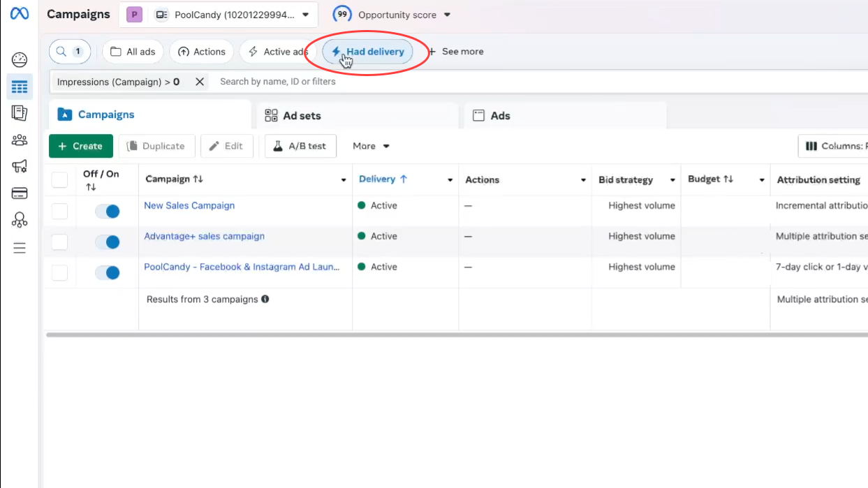The image size is (868, 488).
Task: Check the New Sales Campaign row checkbox
Action: 60,211
